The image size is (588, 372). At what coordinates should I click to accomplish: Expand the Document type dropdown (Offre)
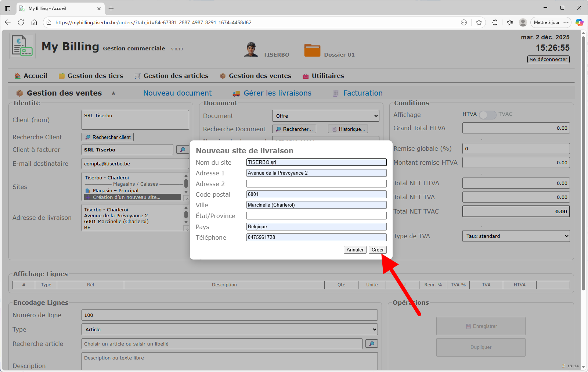(325, 116)
